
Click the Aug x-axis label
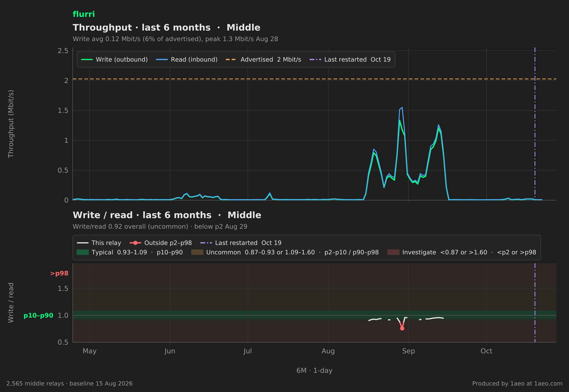[328, 351]
